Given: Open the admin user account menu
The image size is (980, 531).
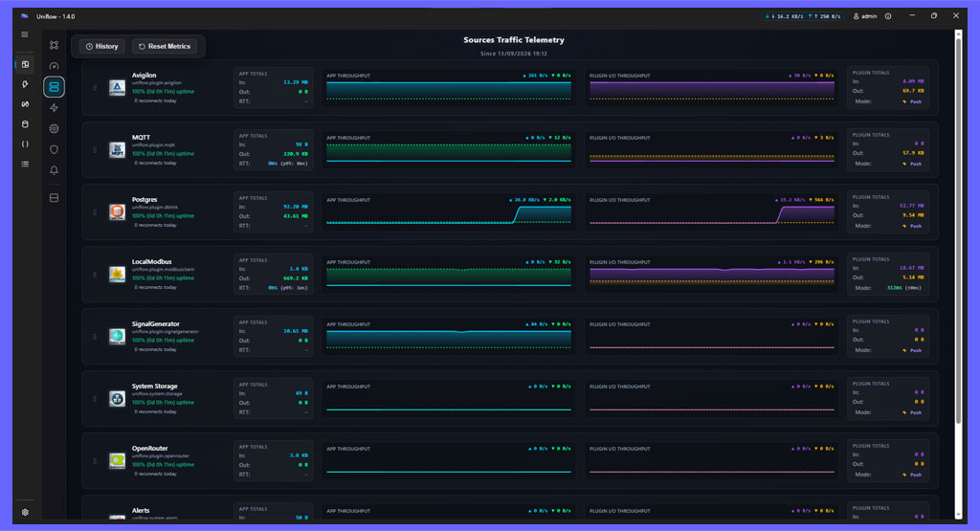Looking at the screenshot, I should coord(865,16).
